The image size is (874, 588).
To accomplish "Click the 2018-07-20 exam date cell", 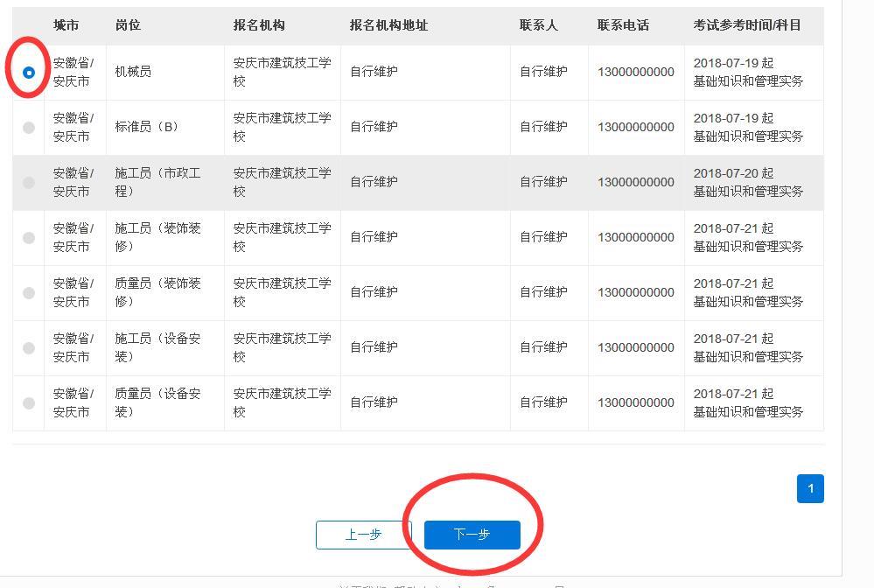I will [733, 173].
